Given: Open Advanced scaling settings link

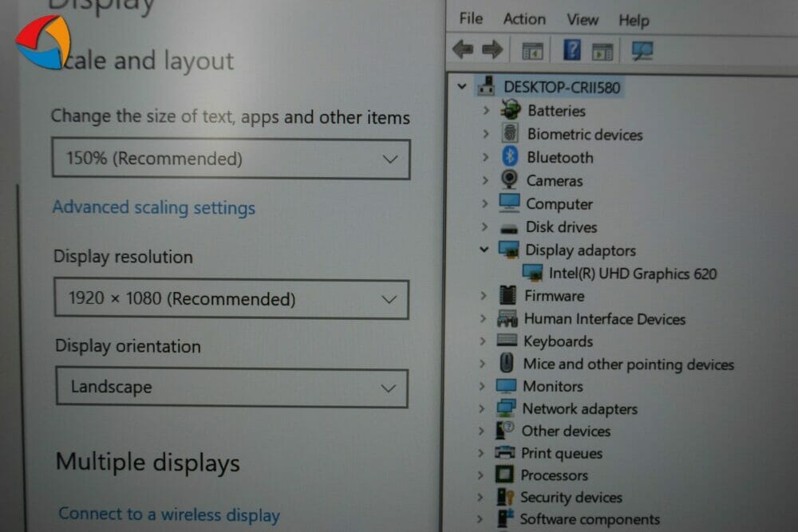Looking at the screenshot, I should coord(154,207).
